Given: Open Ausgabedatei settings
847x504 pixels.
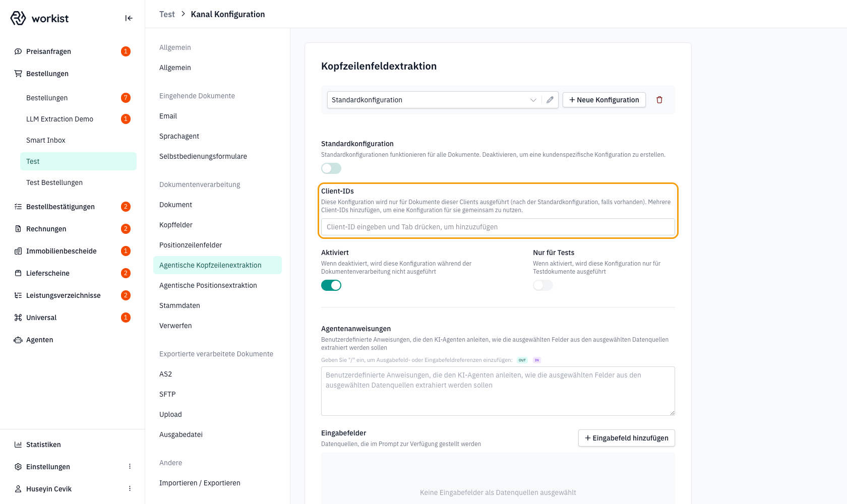Looking at the screenshot, I should 217,434.
